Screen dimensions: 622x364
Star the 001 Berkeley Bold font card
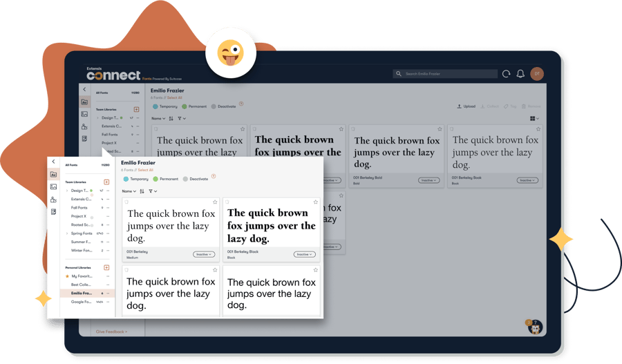click(440, 129)
